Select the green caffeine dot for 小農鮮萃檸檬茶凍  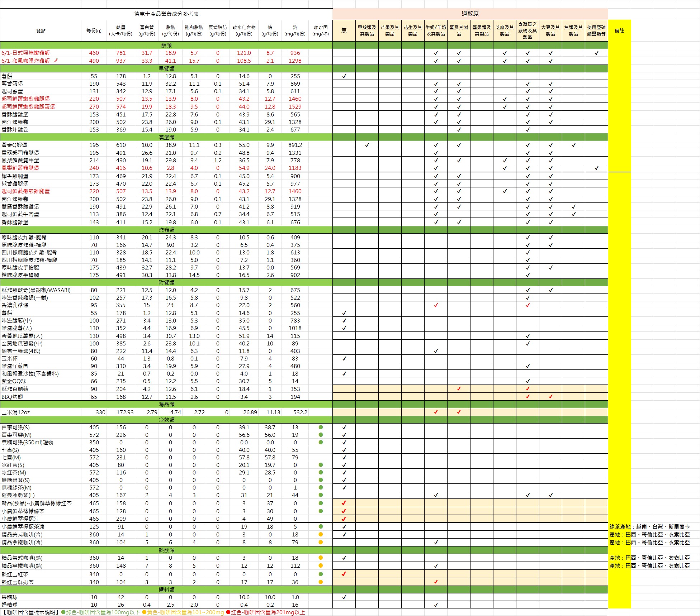tap(321, 526)
